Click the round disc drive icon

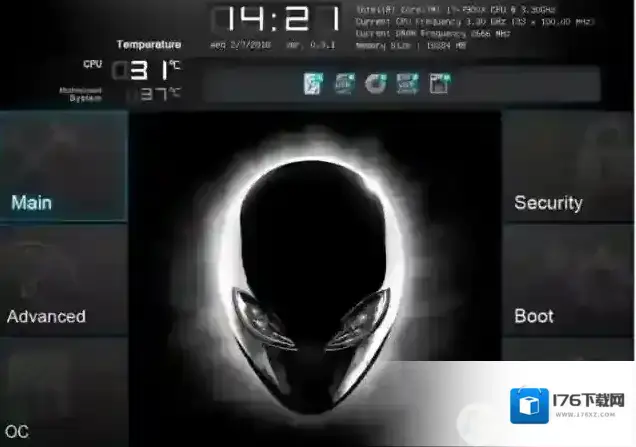pos(375,84)
